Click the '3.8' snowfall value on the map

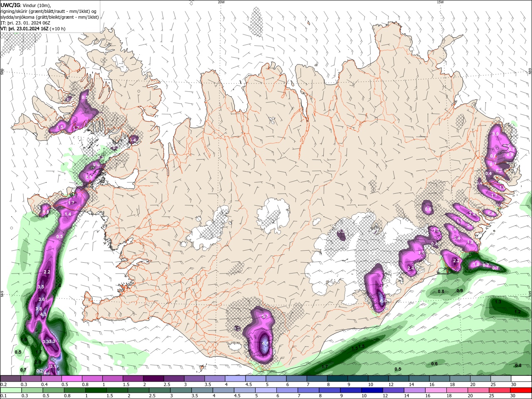coord(39,309)
